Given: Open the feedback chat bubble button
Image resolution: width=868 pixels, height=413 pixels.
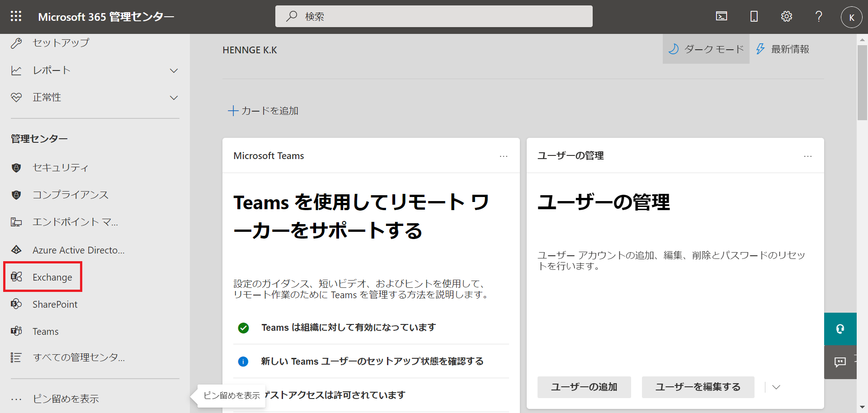Looking at the screenshot, I should point(840,362).
